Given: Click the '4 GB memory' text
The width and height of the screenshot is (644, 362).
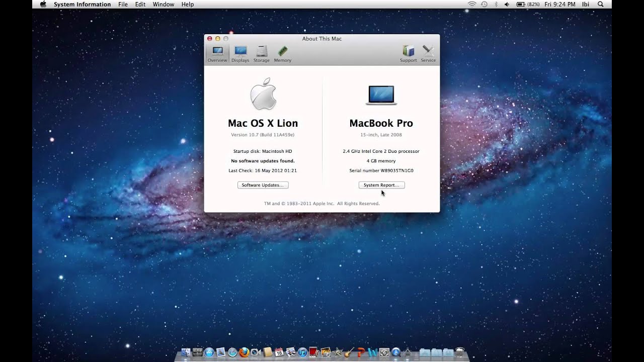Looking at the screenshot, I should click(381, 161).
